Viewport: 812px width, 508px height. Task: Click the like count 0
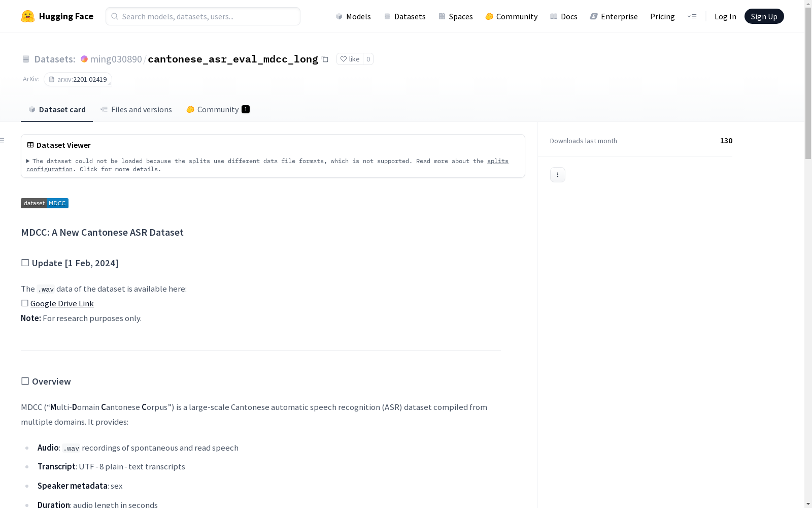(368, 59)
